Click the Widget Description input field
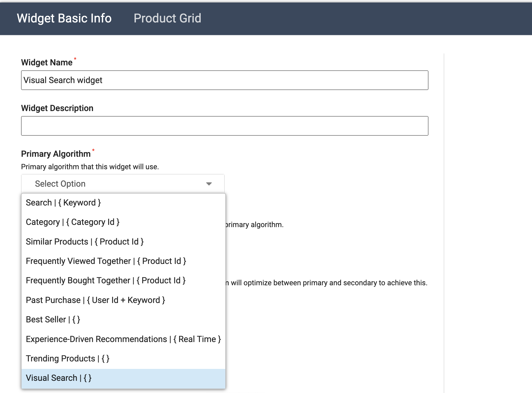The image size is (532, 393). 224,126
